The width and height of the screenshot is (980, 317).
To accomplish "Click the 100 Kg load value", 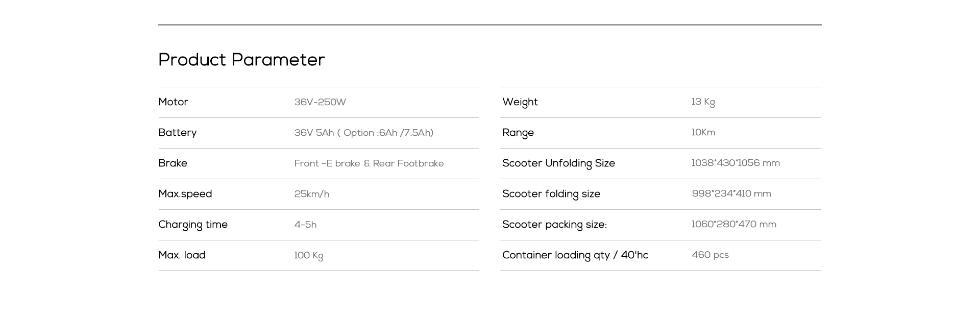I will pos(309,255).
